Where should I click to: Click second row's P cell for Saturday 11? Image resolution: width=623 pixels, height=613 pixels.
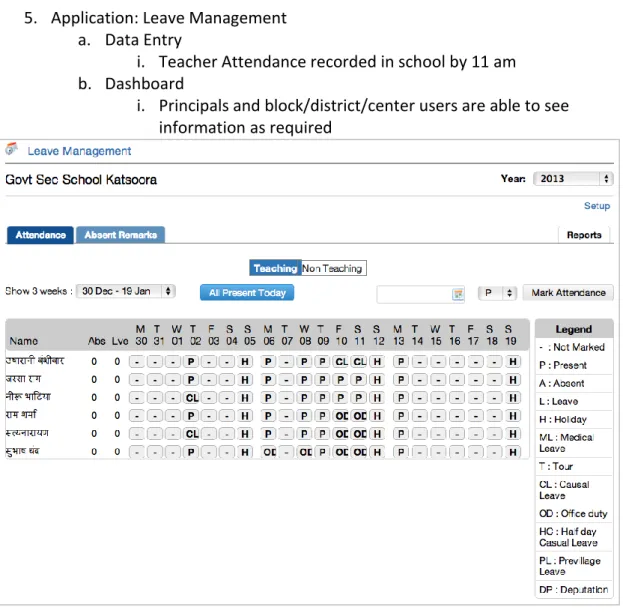(359, 380)
